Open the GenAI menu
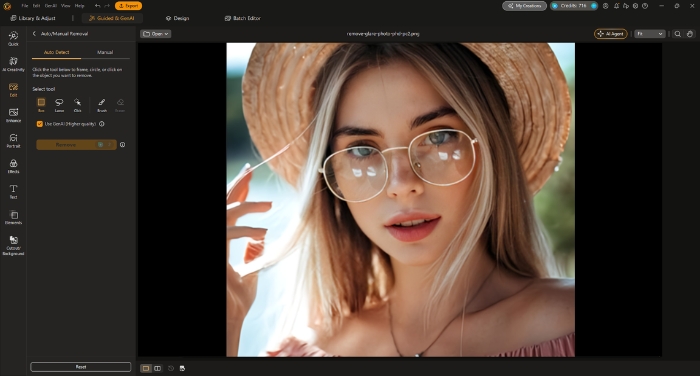The height and width of the screenshot is (376, 700). 51,6
